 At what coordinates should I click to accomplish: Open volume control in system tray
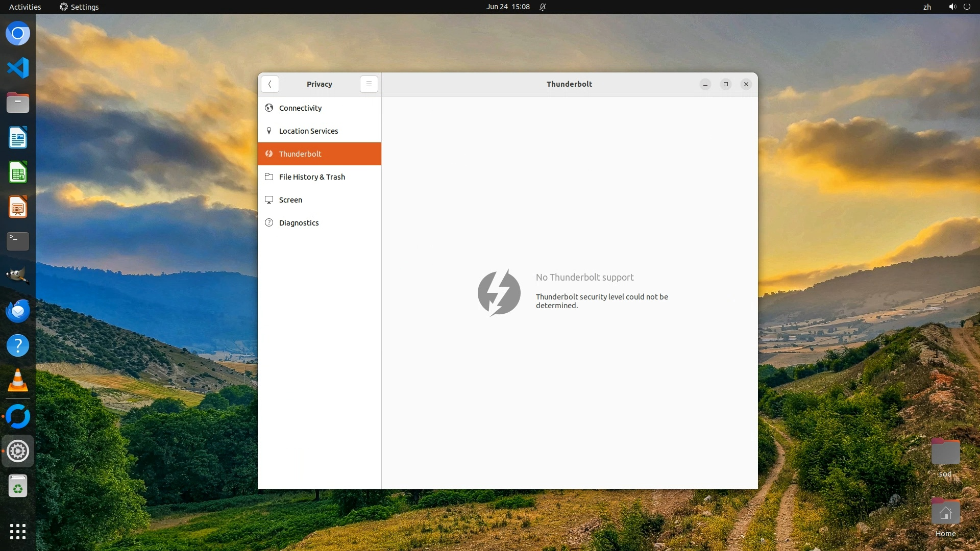952,7
